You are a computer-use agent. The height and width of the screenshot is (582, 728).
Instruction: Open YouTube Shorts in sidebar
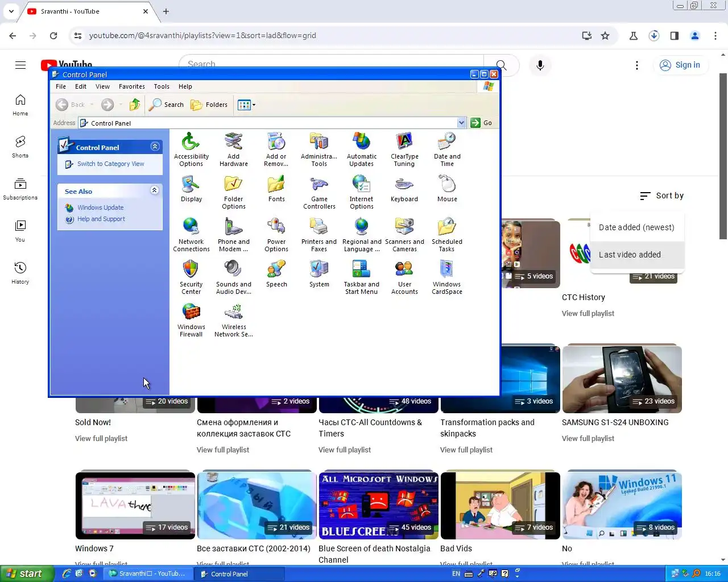20,147
